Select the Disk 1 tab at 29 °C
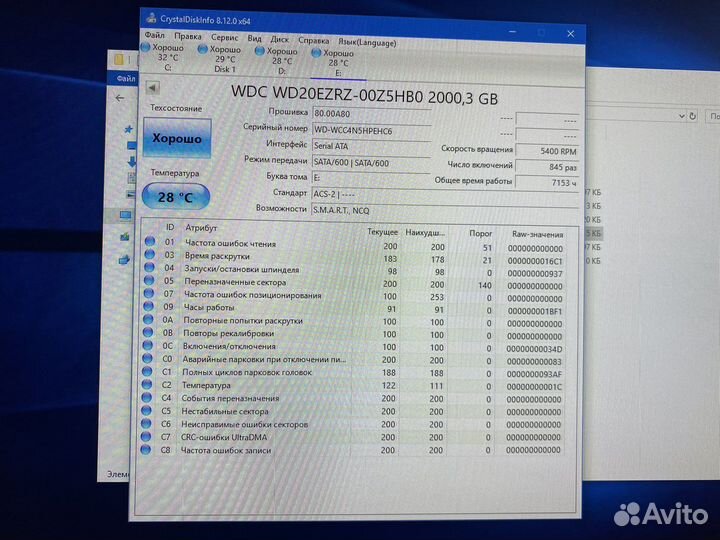720x540 pixels. [x=219, y=59]
